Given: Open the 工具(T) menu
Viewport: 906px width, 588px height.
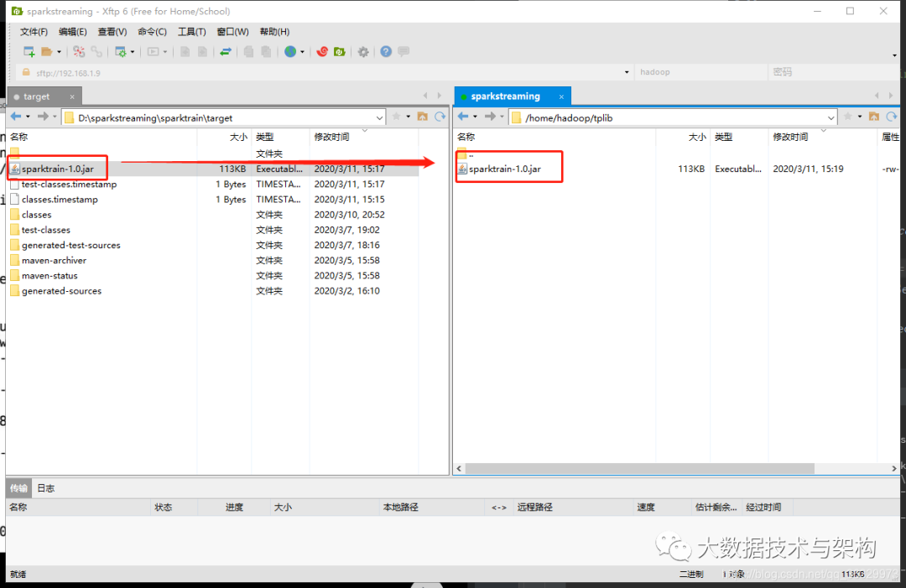Looking at the screenshot, I should [x=191, y=32].
